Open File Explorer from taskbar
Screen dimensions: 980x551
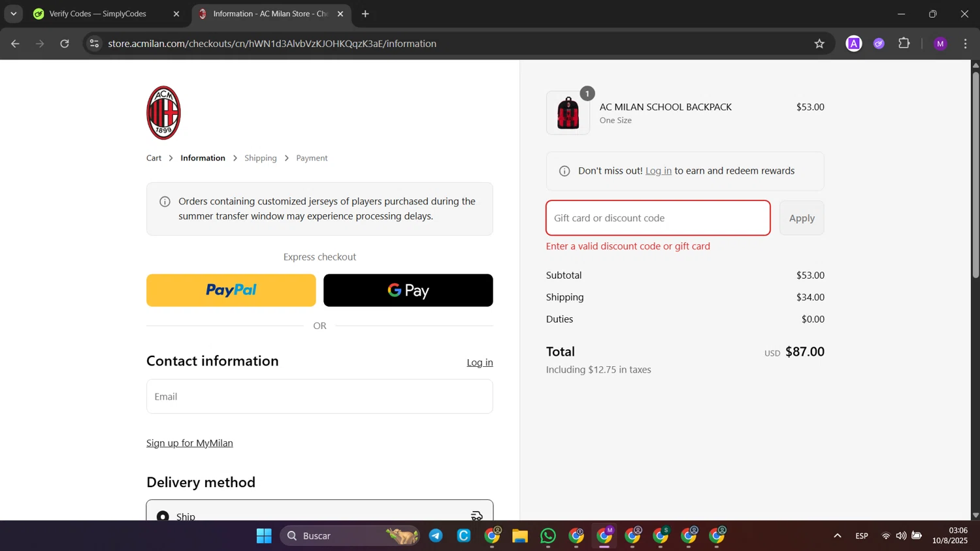pos(520,536)
